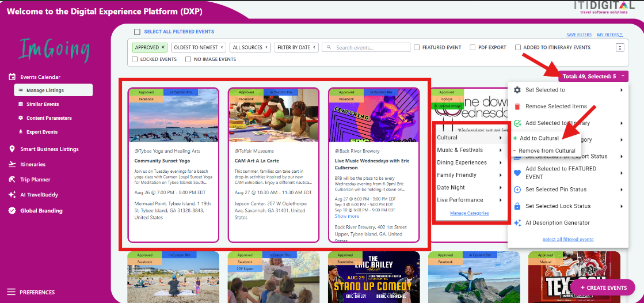
Task: Toggle the PDF EXPORT checkbox
Action: [x=472, y=47]
